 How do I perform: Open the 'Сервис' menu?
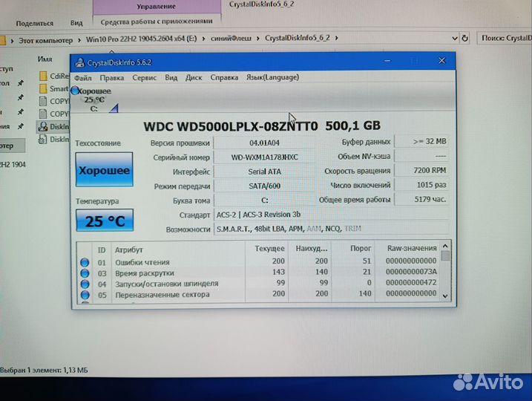point(144,77)
